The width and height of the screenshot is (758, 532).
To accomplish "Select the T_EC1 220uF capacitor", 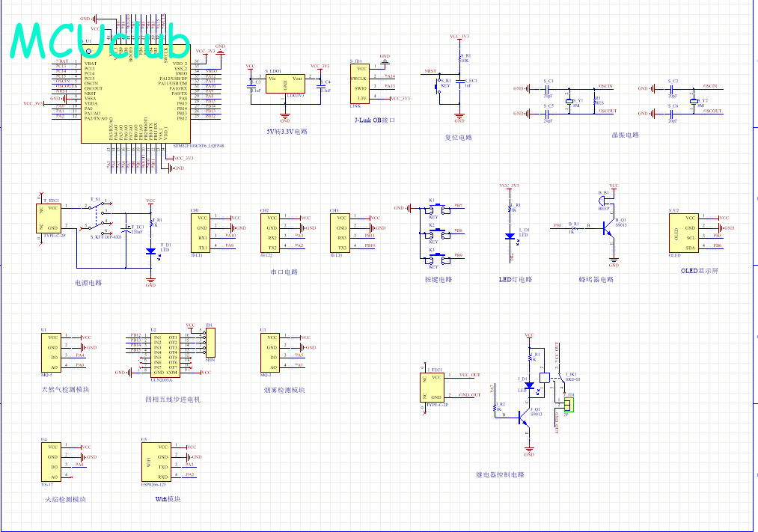I will [x=126, y=229].
